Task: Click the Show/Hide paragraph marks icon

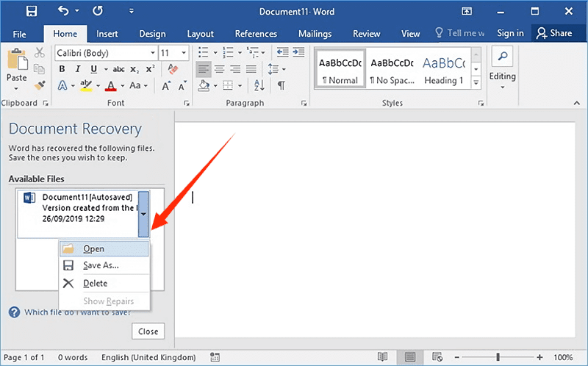Action: (x=281, y=86)
